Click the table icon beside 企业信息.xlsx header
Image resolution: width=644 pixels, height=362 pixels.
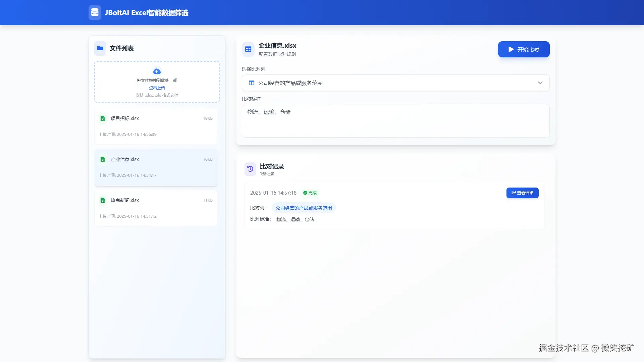248,49
